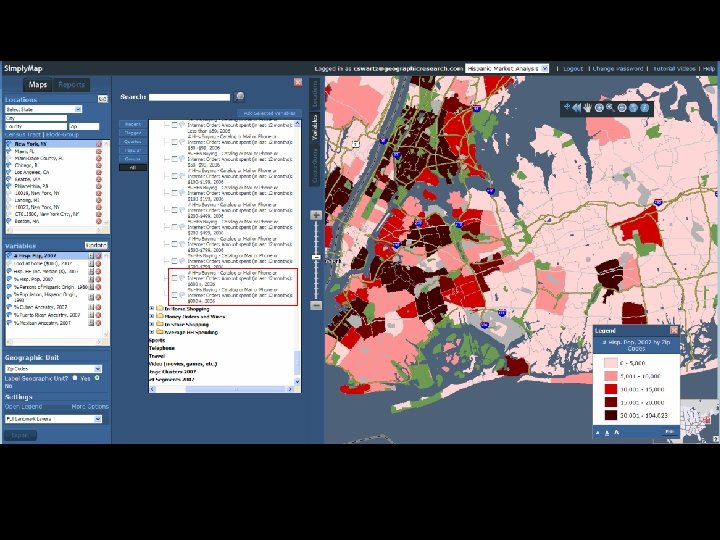Open the Hispanic Market Analysis project dropdown
Viewport: 720px width, 540px height.
tap(507, 68)
